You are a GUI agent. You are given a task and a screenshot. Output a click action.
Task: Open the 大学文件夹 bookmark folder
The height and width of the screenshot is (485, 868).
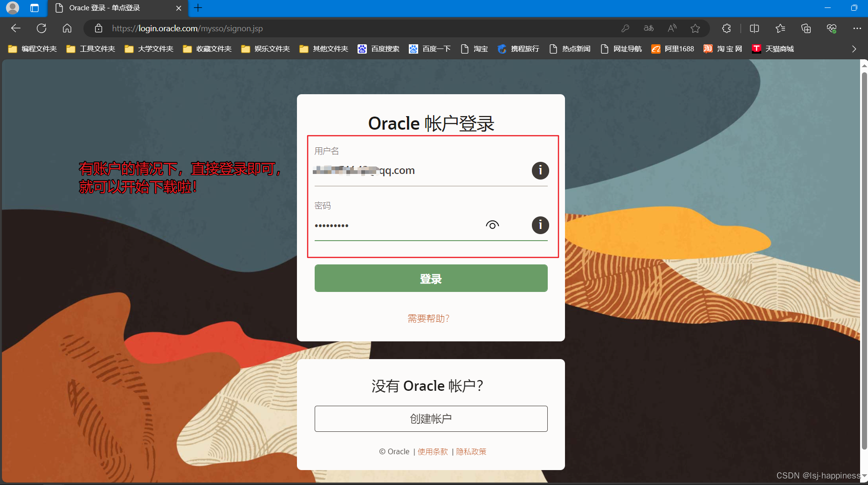(x=149, y=49)
